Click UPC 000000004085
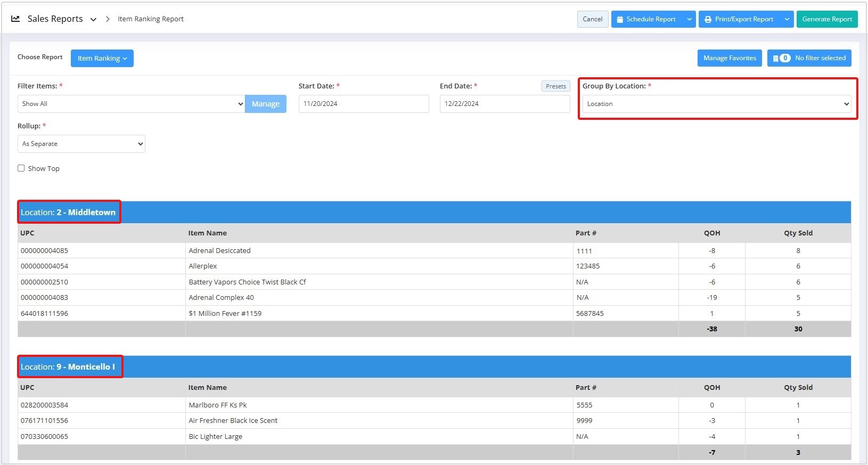The height and width of the screenshot is (465, 868). tap(44, 250)
